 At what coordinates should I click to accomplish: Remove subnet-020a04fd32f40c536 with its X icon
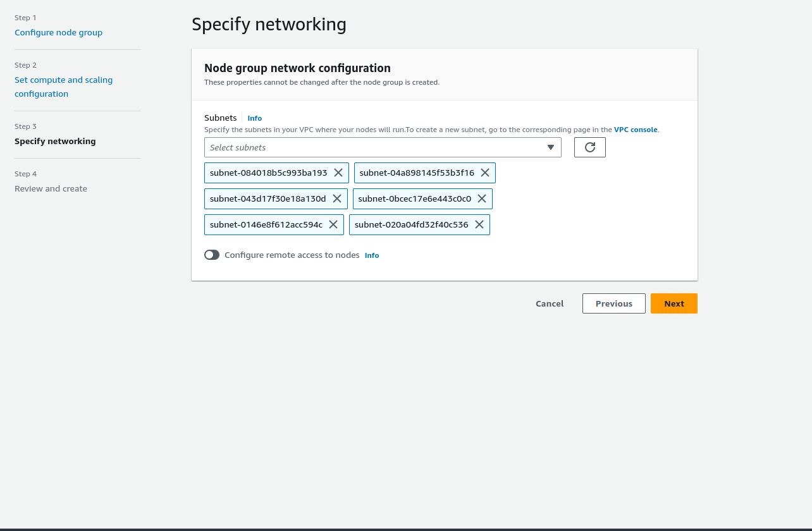[479, 224]
